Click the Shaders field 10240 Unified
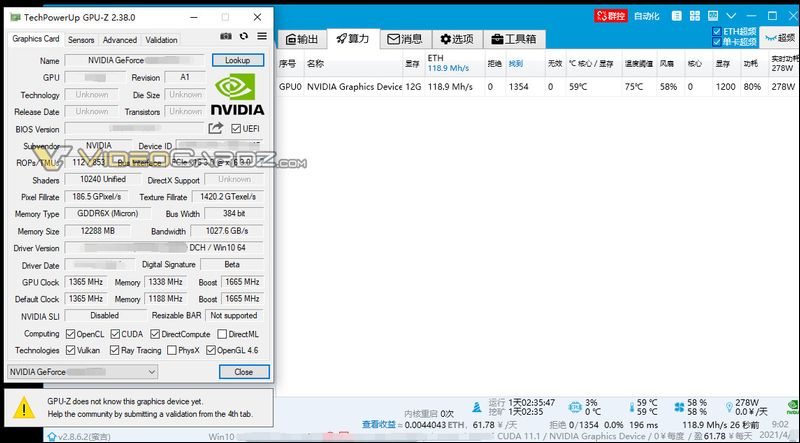This screenshot has width=800, height=443. click(103, 180)
